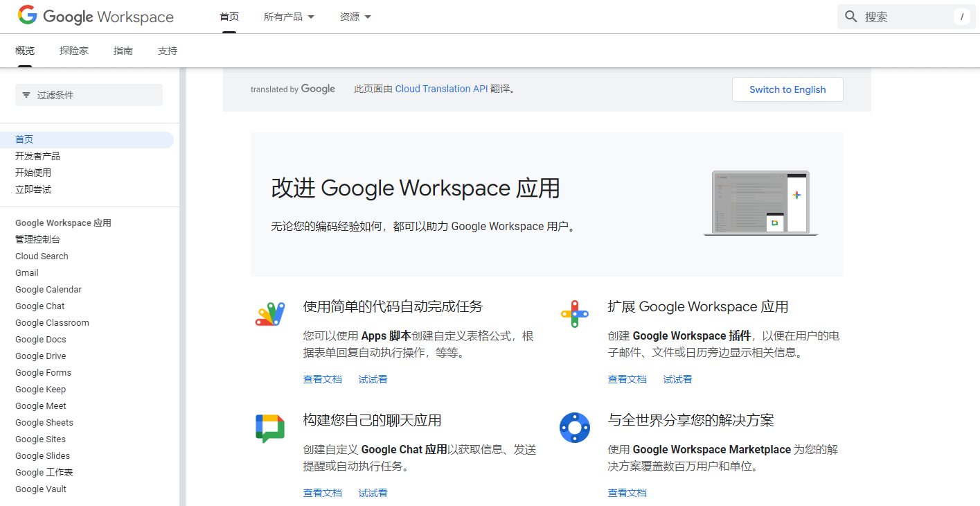Image resolution: width=980 pixels, height=506 pixels.
Task: Select 开始使用 in the sidebar
Action: click(x=33, y=173)
